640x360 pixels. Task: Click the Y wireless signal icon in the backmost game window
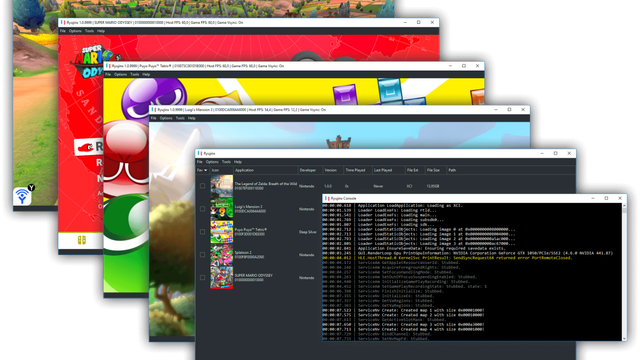[x=23, y=195]
